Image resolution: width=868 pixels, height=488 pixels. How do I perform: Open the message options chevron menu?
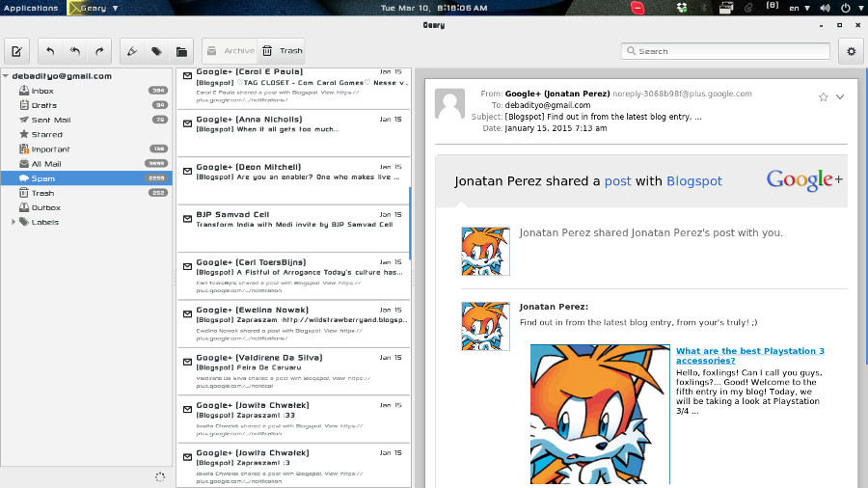(x=840, y=96)
